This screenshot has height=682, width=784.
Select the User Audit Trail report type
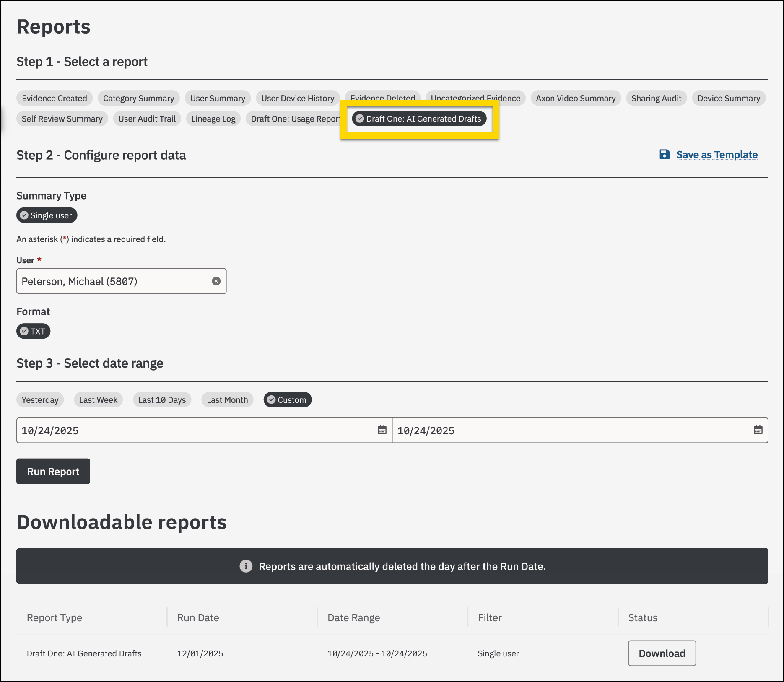tap(147, 119)
